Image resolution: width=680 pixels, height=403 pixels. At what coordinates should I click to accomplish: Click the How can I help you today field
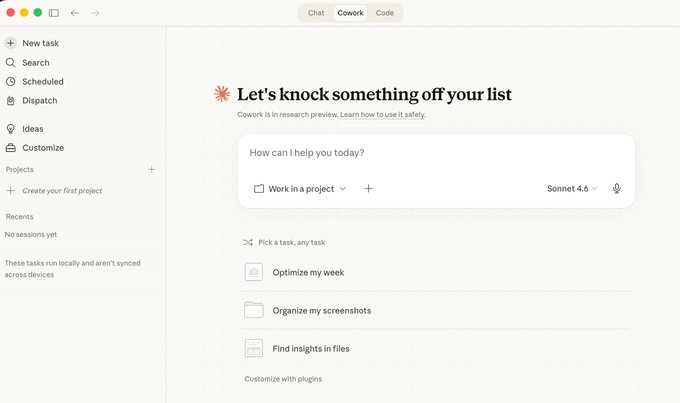click(435, 153)
